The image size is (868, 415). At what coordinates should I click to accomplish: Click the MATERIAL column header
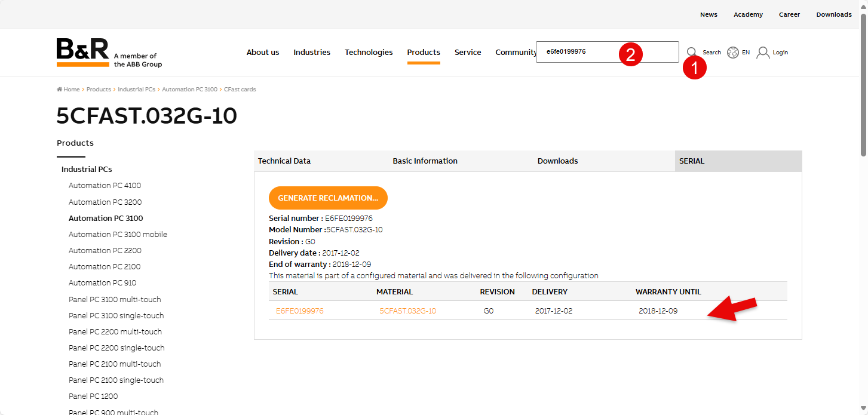[394, 292]
